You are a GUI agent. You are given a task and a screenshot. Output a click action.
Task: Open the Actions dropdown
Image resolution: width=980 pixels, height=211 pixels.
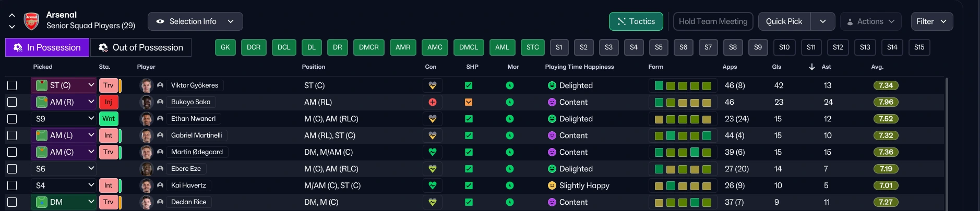[870, 21]
